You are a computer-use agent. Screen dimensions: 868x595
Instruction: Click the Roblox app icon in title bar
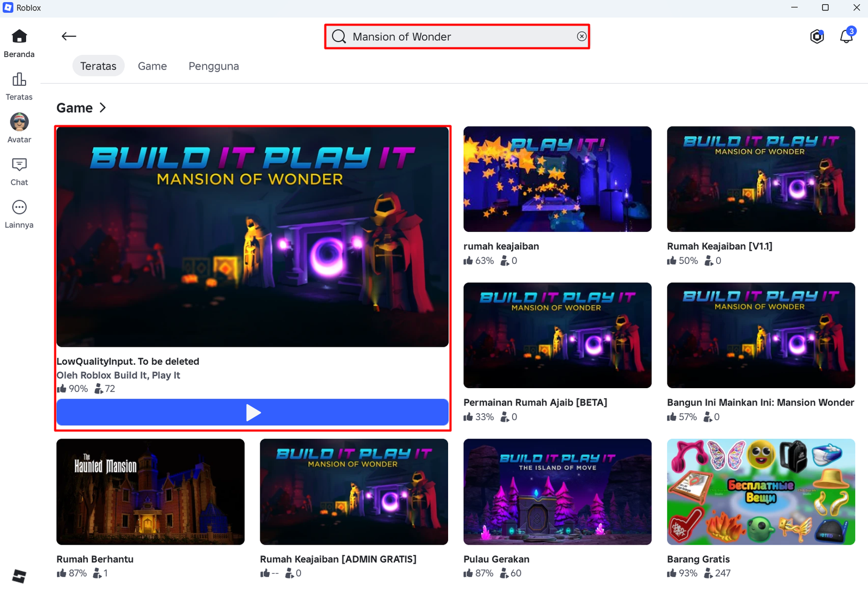click(x=8, y=8)
